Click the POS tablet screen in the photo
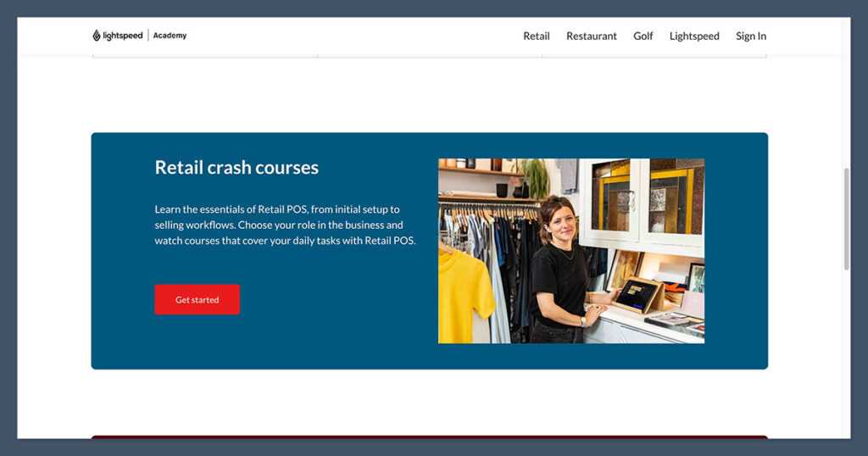The width and height of the screenshot is (868, 456). tap(635, 295)
